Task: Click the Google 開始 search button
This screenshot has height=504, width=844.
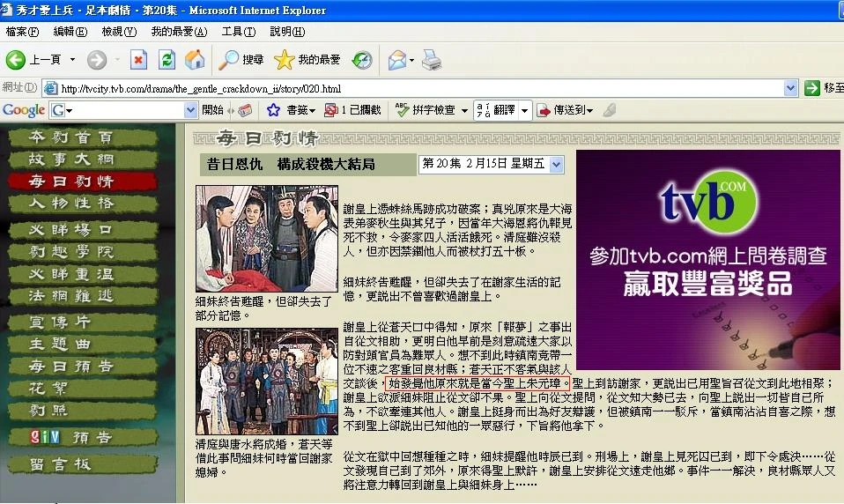Action: coord(212,110)
